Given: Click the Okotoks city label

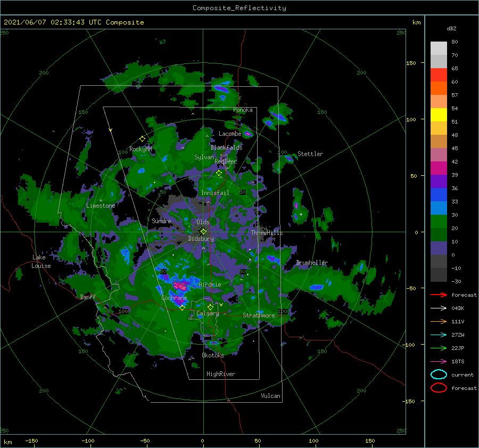Looking at the screenshot, I should 213,355.
